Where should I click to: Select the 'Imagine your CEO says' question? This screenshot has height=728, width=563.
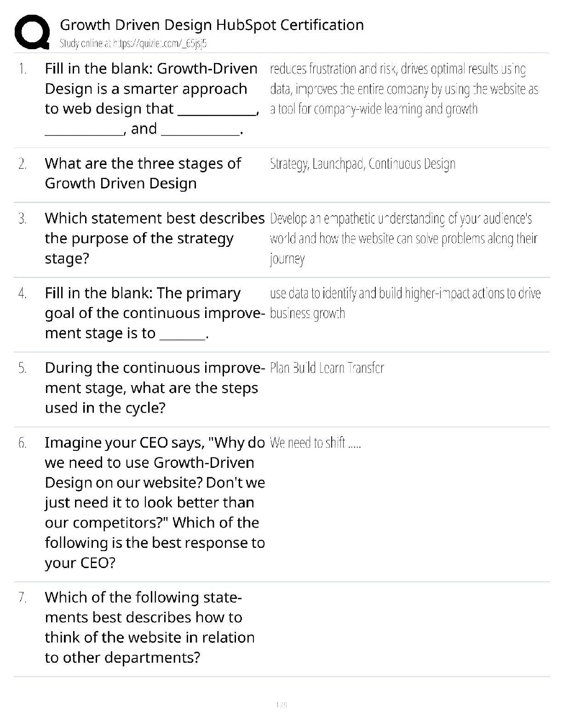coord(155,502)
